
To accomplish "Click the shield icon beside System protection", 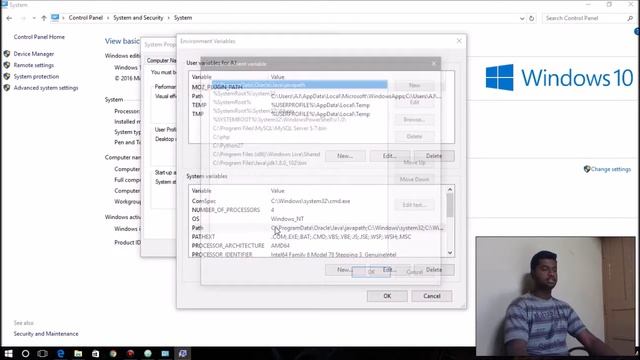I will click(7, 76).
